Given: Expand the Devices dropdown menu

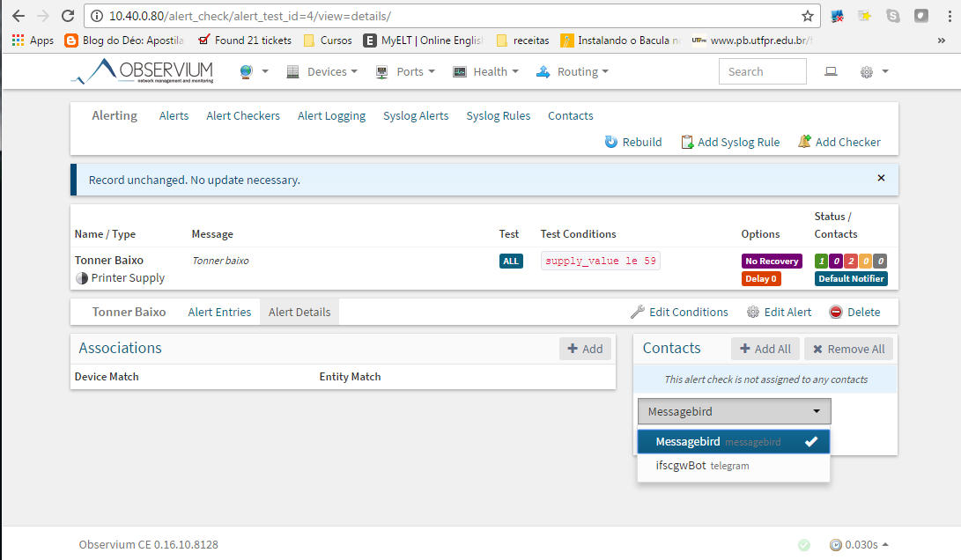Looking at the screenshot, I should click(322, 71).
